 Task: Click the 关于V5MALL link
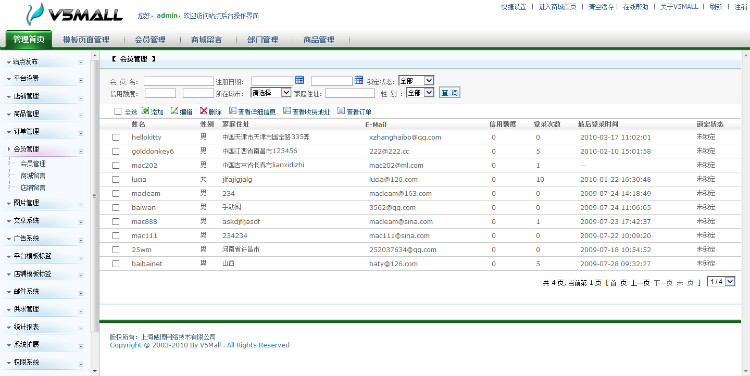click(x=679, y=7)
